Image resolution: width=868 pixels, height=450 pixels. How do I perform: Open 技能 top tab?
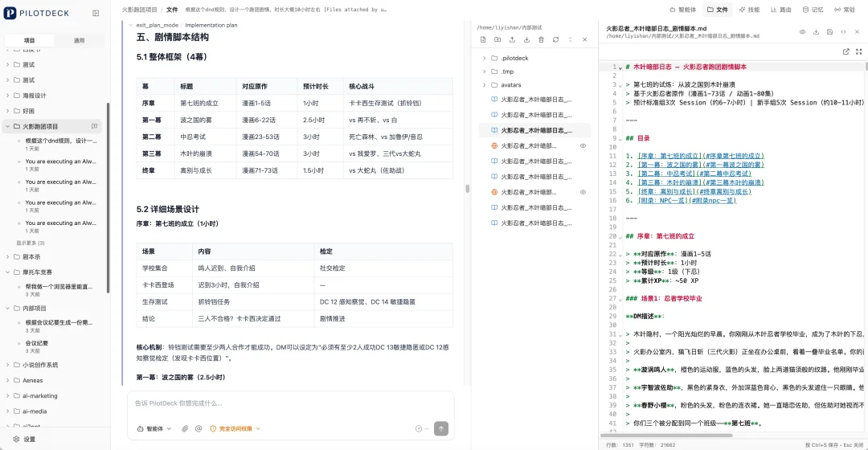tap(750, 10)
